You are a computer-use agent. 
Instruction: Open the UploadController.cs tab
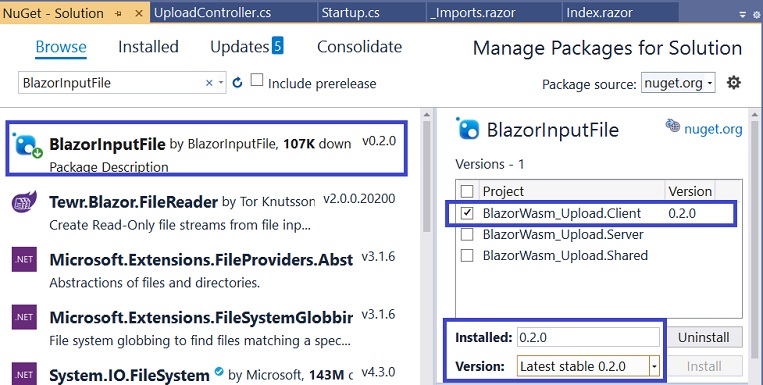pos(213,13)
